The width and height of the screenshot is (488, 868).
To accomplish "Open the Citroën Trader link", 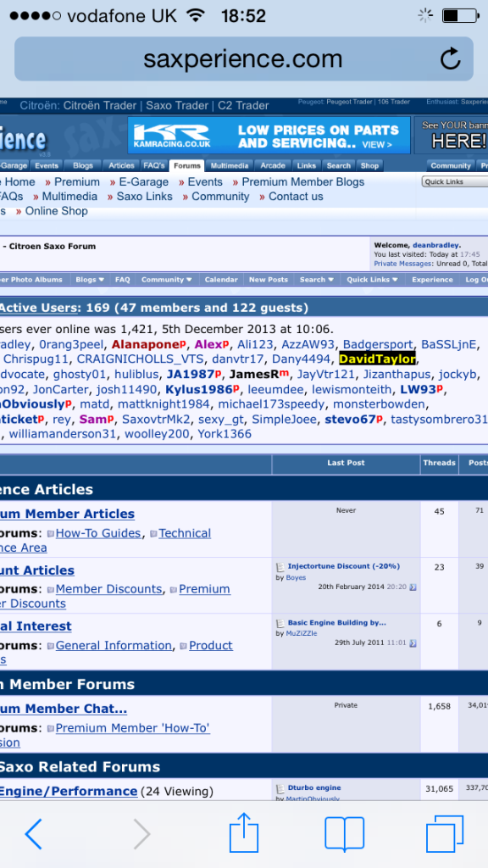I will 99,105.
